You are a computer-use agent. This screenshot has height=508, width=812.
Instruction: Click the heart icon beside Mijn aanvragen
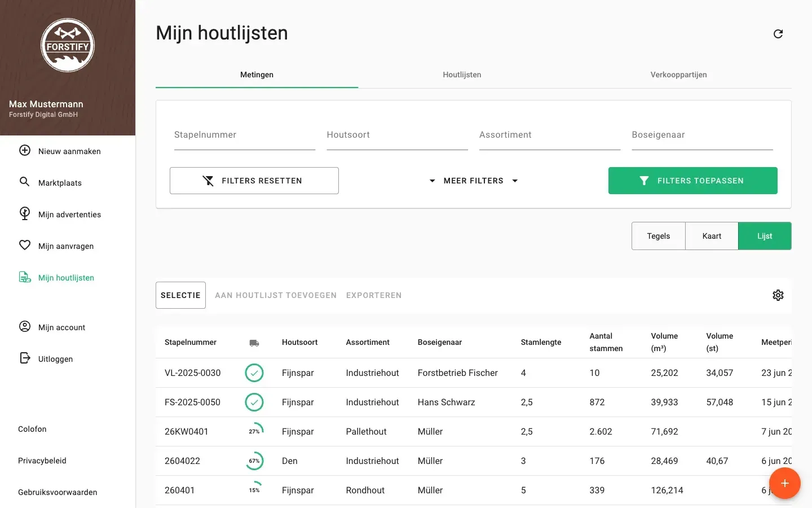(25, 245)
